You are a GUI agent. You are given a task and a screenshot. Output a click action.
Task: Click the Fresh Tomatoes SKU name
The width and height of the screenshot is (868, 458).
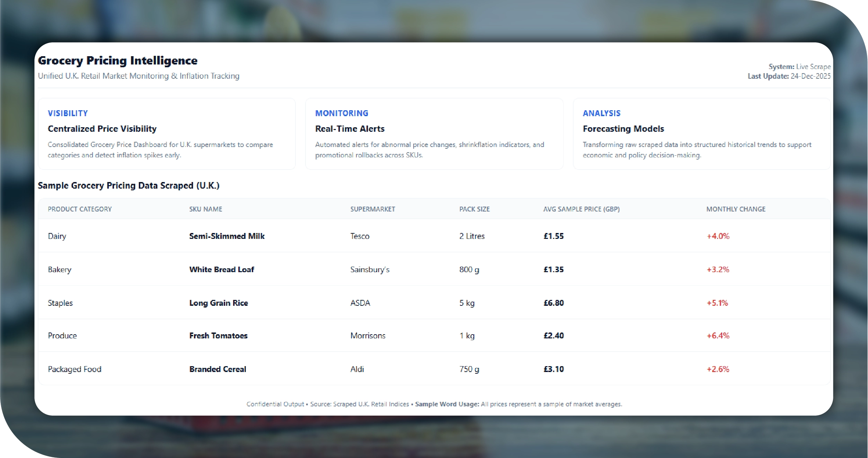tap(218, 336)
